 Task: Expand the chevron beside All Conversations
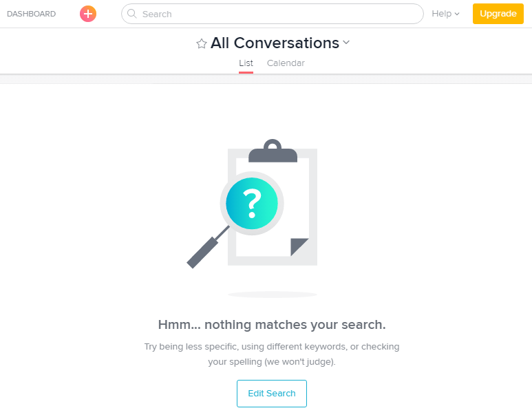click(346, 43)
